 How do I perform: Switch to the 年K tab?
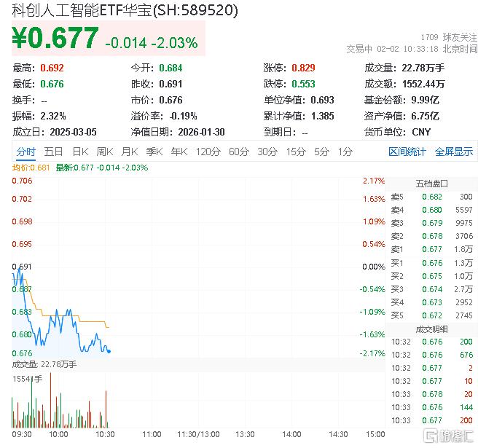tap(179, 152)
